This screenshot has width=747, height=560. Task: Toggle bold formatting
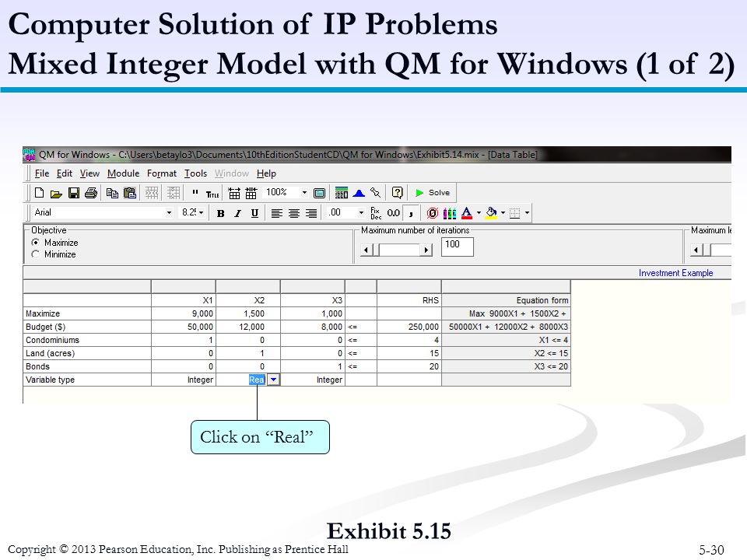[x=220, y=213]
